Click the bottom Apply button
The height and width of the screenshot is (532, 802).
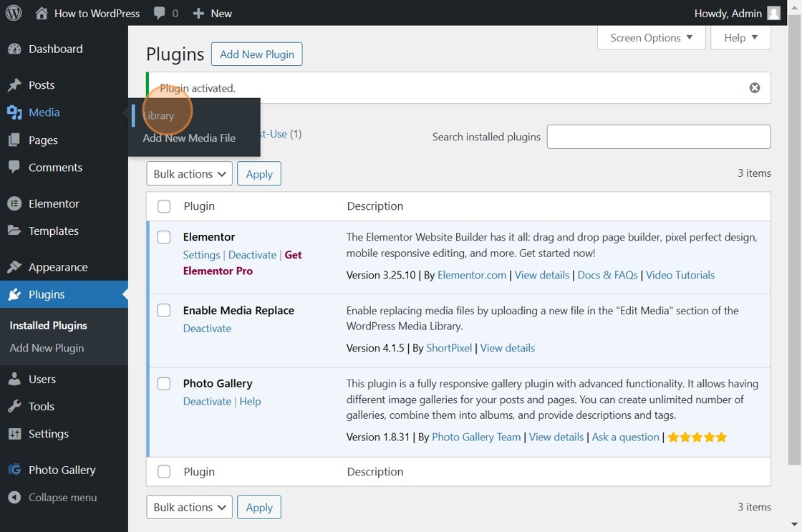click(x=259, y=508)
